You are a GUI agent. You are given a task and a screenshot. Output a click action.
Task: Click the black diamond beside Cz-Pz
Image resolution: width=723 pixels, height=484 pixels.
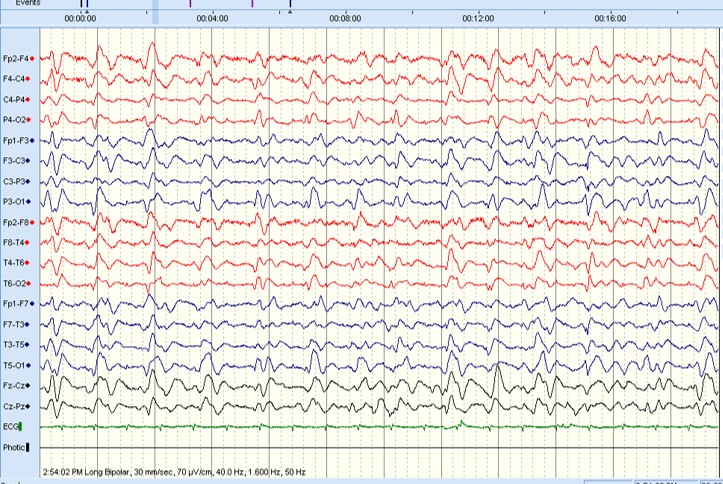[28, 406]
